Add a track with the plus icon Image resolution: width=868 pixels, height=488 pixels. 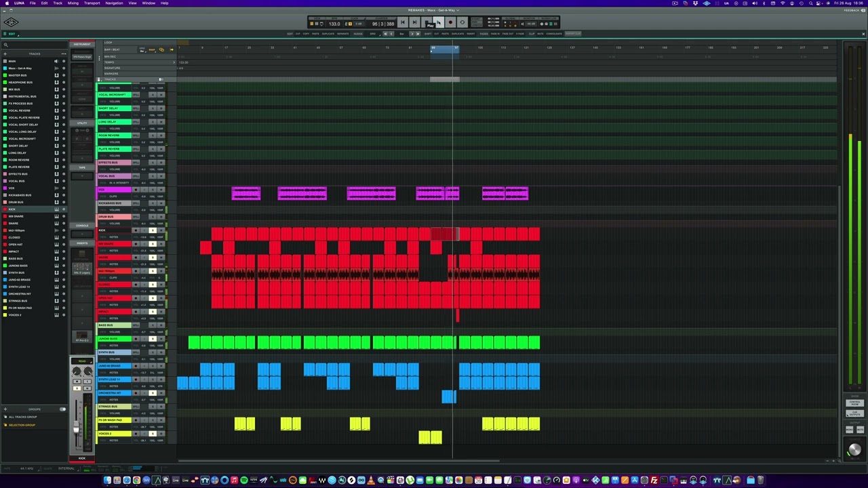tap(5, 54)
